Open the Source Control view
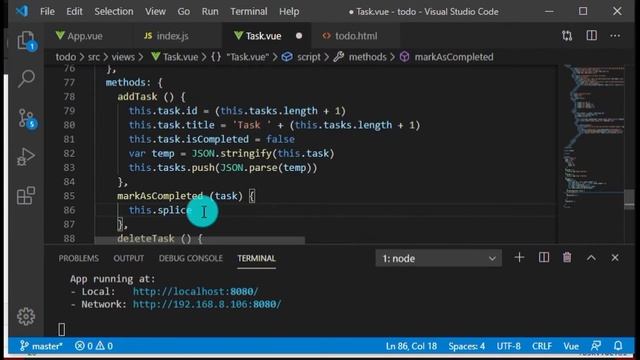Viewport: 640px width, 360px height. click(26, 118)
